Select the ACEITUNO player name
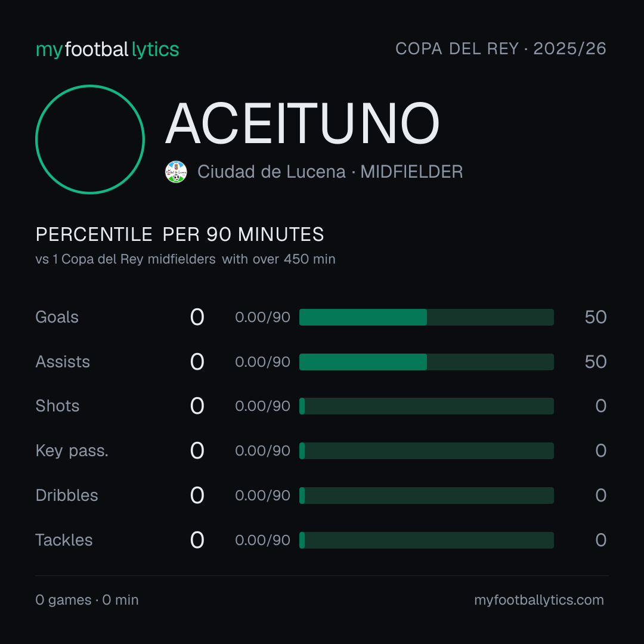 [x=302, y=123]
